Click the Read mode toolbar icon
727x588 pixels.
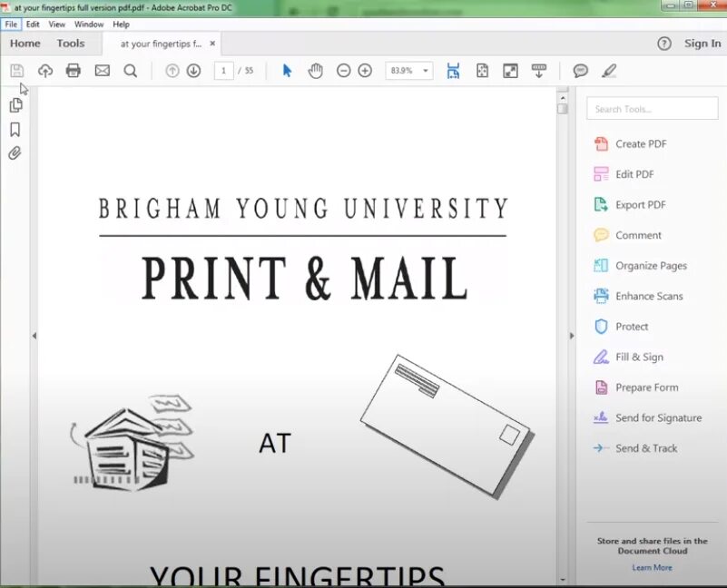click(539, 71)
